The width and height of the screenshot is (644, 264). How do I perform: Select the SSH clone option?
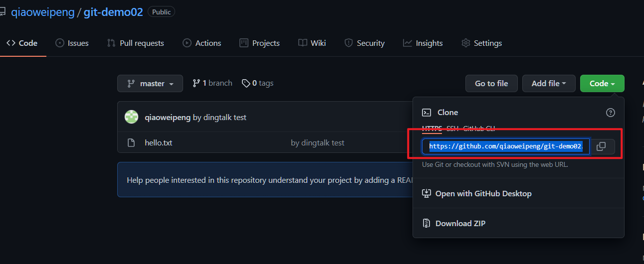point(452,129)
